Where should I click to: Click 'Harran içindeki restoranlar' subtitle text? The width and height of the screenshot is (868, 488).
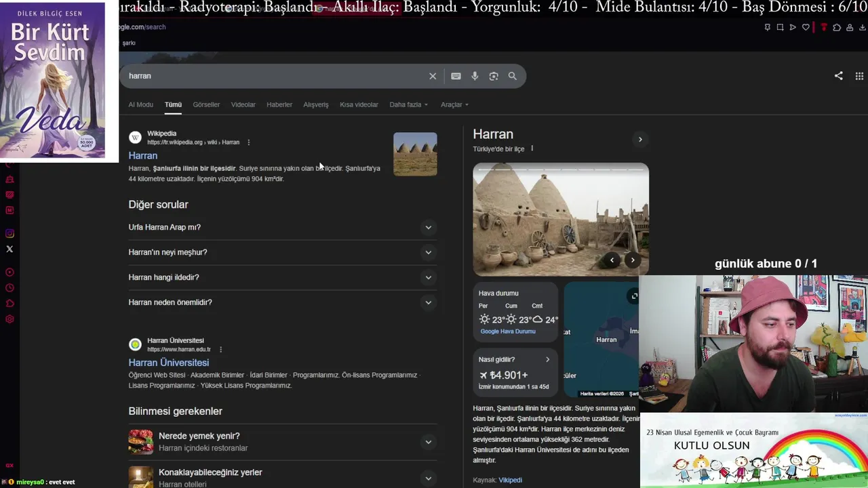203,448
